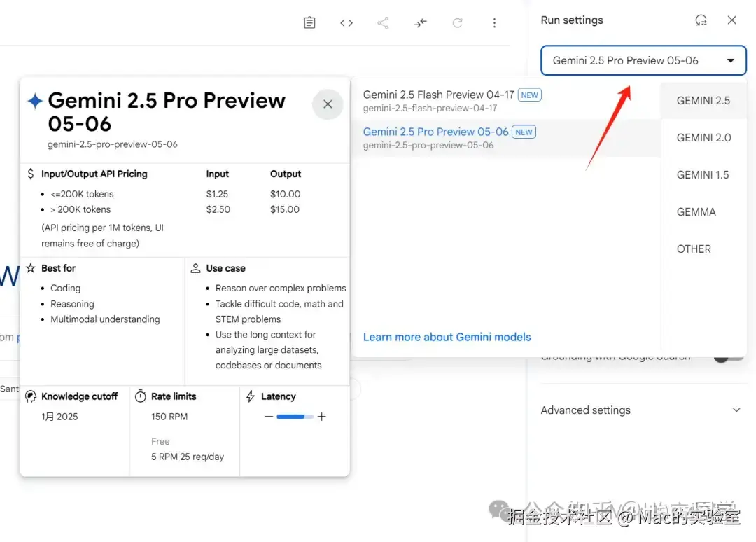Click the $15.00 output price
Screen dimensions: 756x542
tap(284, 209)
